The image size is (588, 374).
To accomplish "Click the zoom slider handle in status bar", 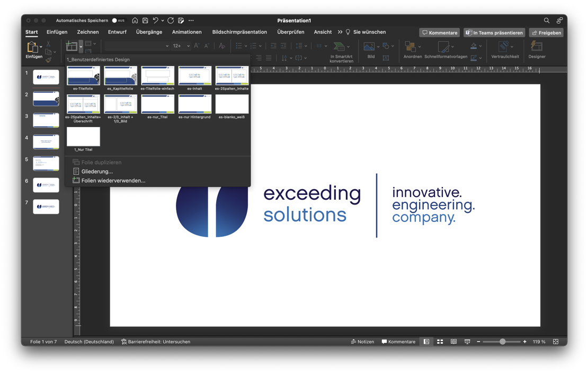I will pos(503,342).
